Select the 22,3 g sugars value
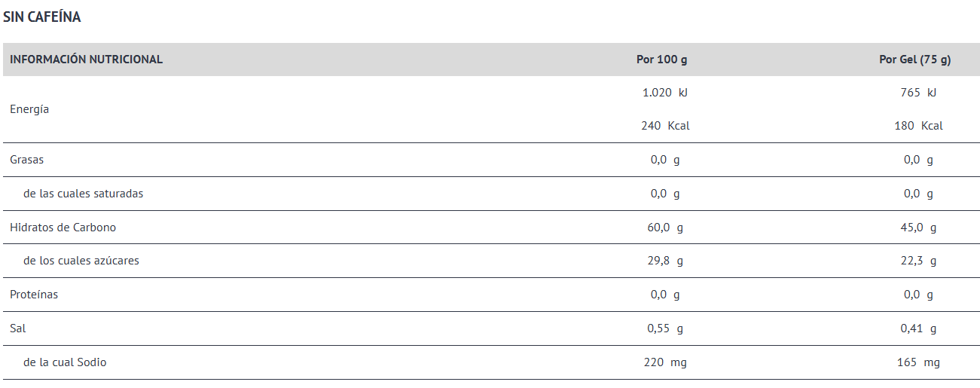The width and height of the screenshot is (980, 388). (917, 261)
